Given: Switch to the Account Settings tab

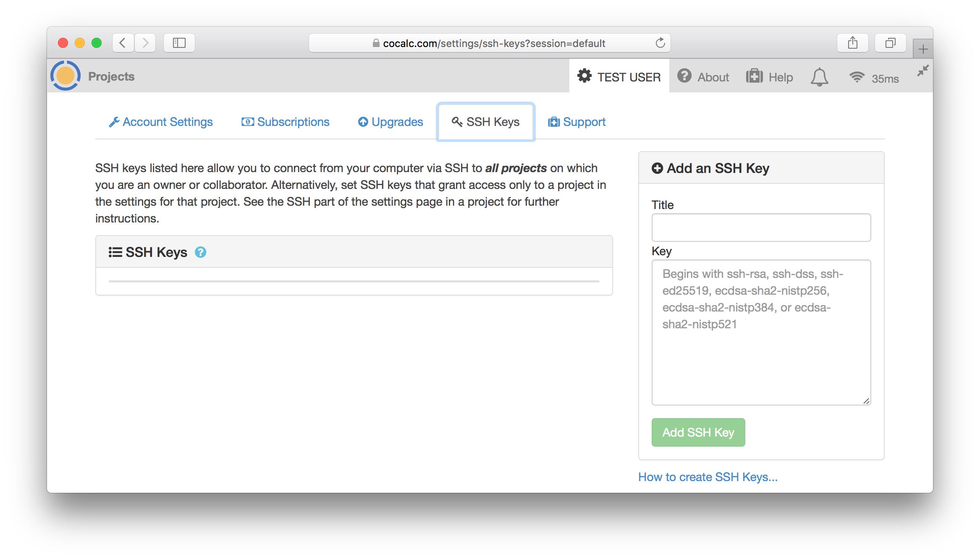Looking at the screenshot, I should tap(161, 122).
